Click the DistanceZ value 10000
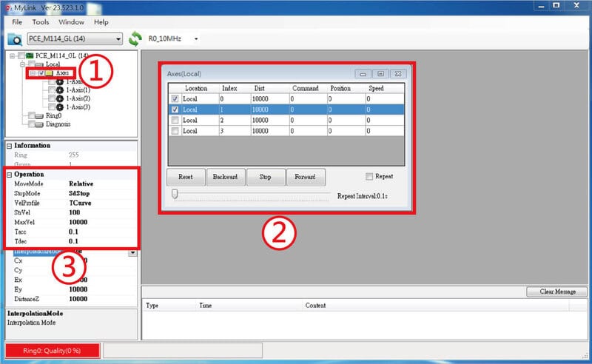592x364 pixels. [78, 299]
